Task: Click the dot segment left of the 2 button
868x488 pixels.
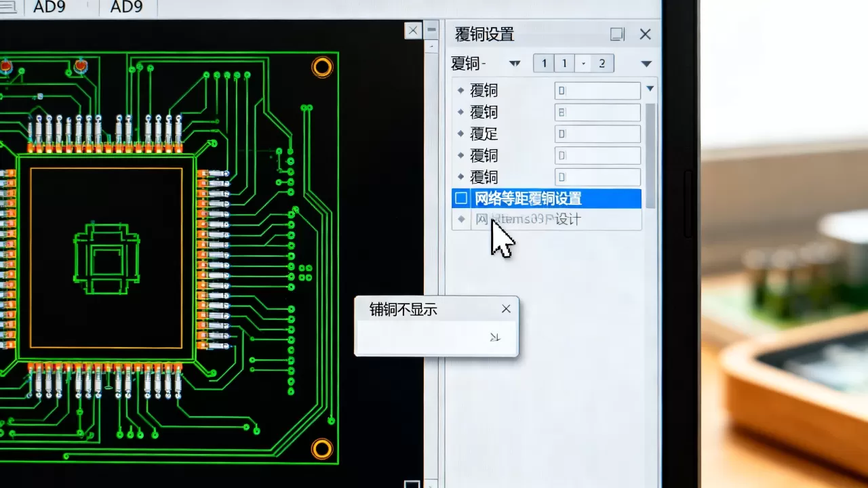Action: 583,64
